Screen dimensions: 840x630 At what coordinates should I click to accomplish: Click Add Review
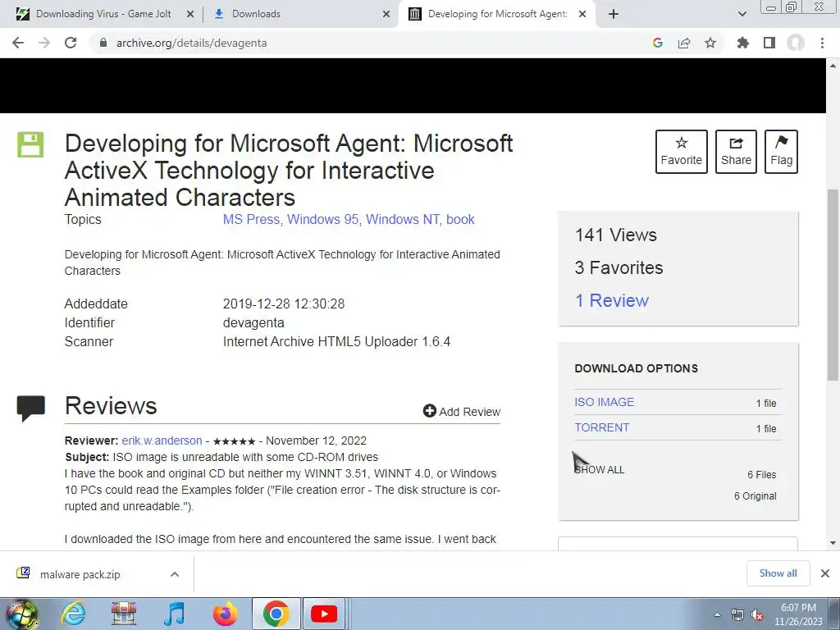[x=462, y=412]
